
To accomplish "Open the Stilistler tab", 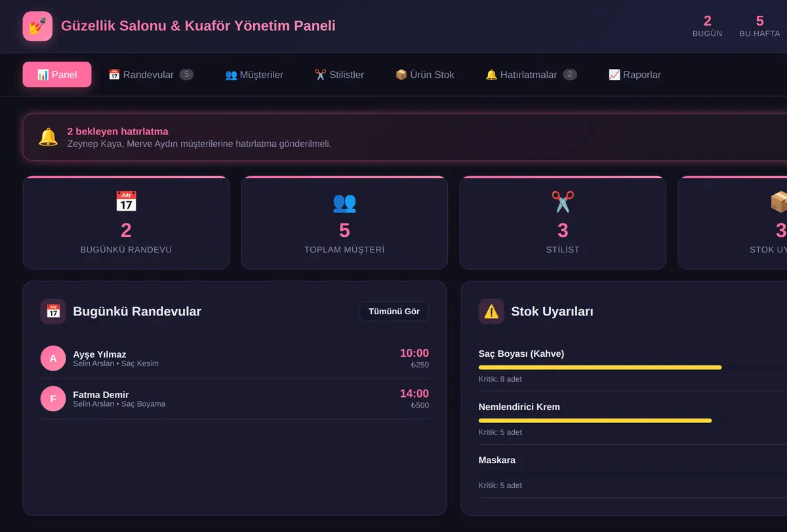I will pyautogui.click(x=339, y=75).
